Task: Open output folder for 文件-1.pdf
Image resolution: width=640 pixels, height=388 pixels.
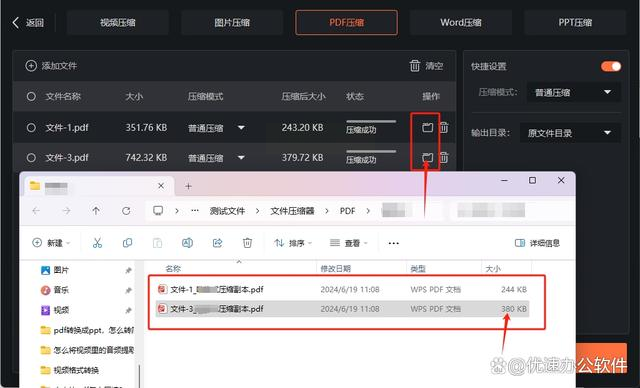Action: click(427, 128)
